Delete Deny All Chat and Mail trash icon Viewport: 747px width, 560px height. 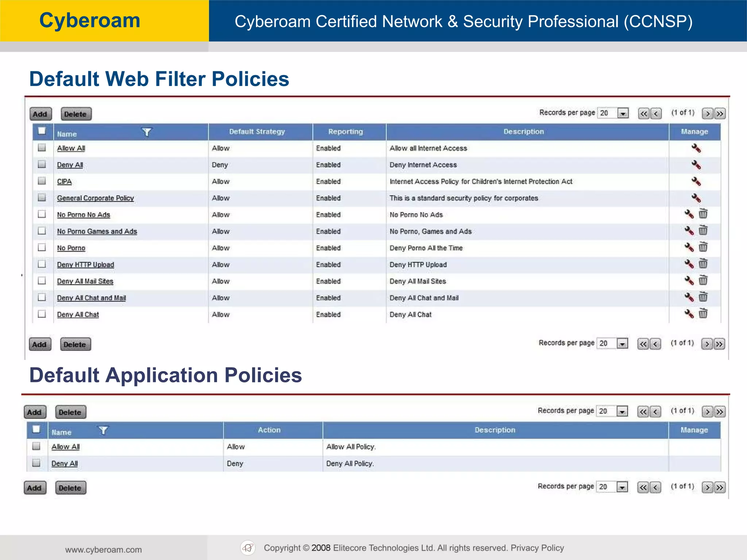pyautogui.click(x=703, y=297)
